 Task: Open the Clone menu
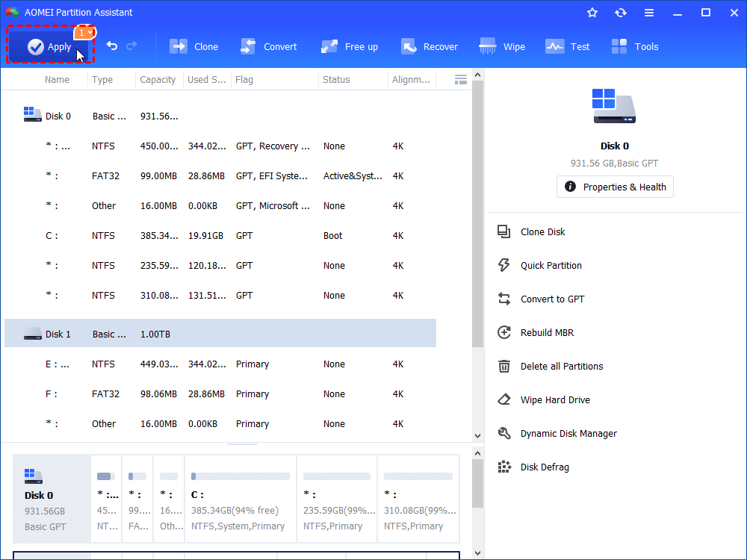(x=194, y=46)
